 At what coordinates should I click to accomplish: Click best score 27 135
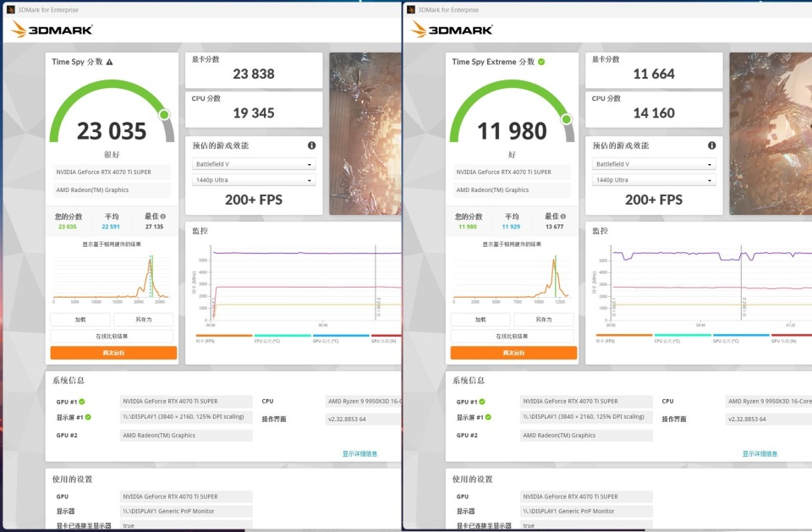click(154, 227)
